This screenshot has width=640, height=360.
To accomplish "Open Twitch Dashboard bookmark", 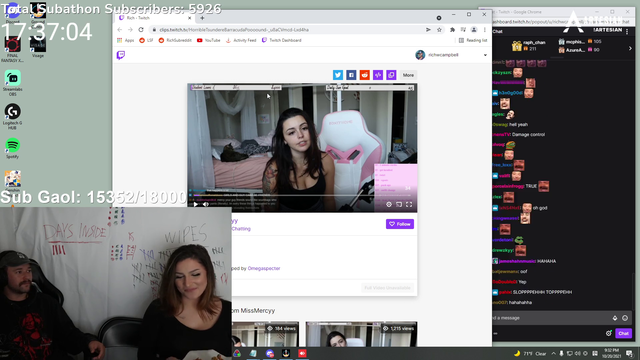I will click(x=282, y=40).
